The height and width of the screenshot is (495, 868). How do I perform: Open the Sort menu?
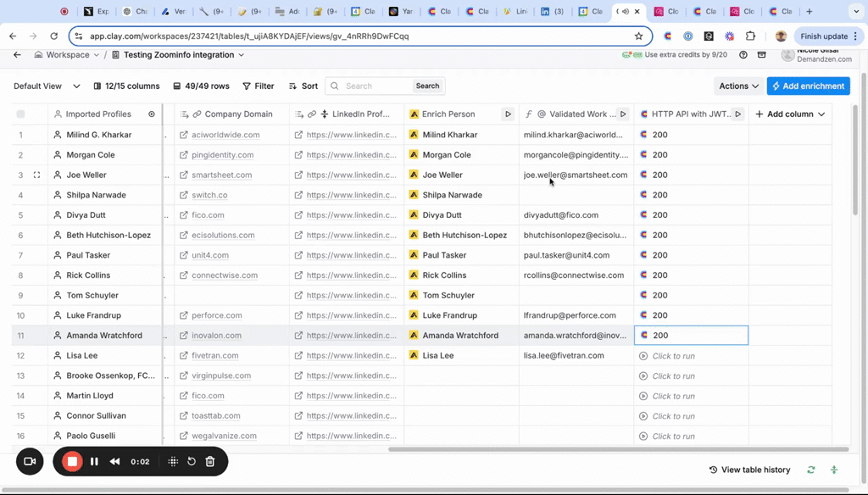303,86
